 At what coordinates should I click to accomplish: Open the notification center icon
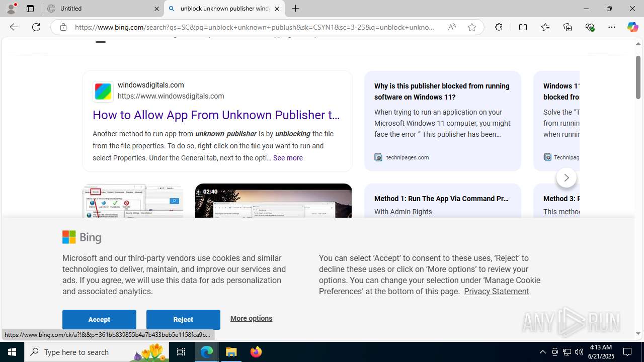pyautogui.click(x=628, y=352)
